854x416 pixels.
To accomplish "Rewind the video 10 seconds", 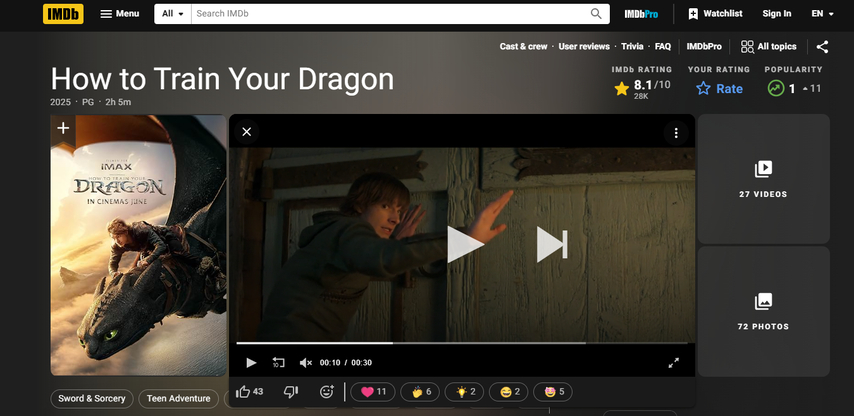I will 278,363.
